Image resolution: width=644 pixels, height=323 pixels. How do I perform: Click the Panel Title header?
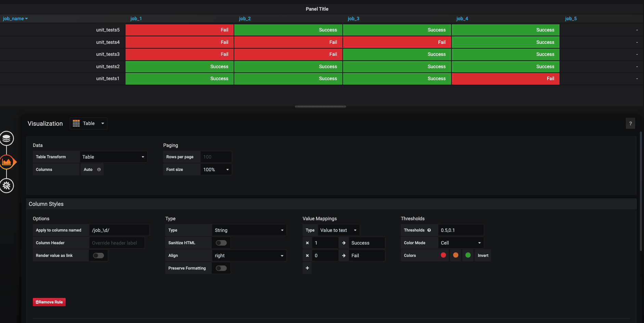317,9
